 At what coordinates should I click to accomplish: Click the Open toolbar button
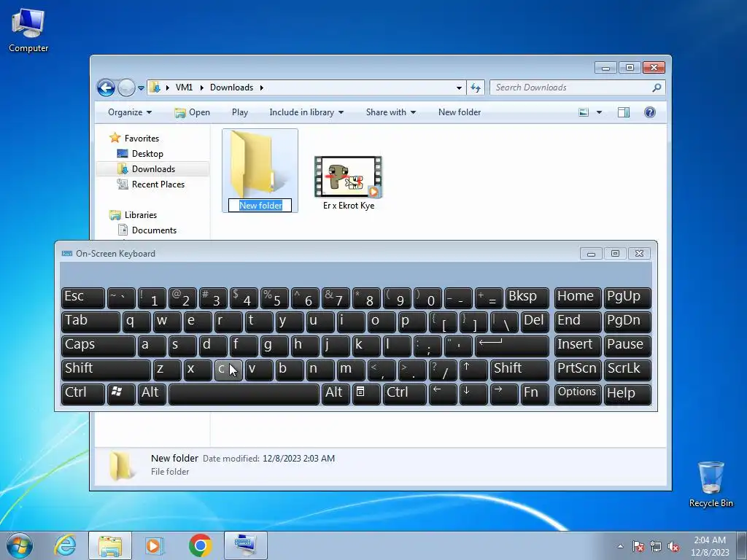click(193, 112)
